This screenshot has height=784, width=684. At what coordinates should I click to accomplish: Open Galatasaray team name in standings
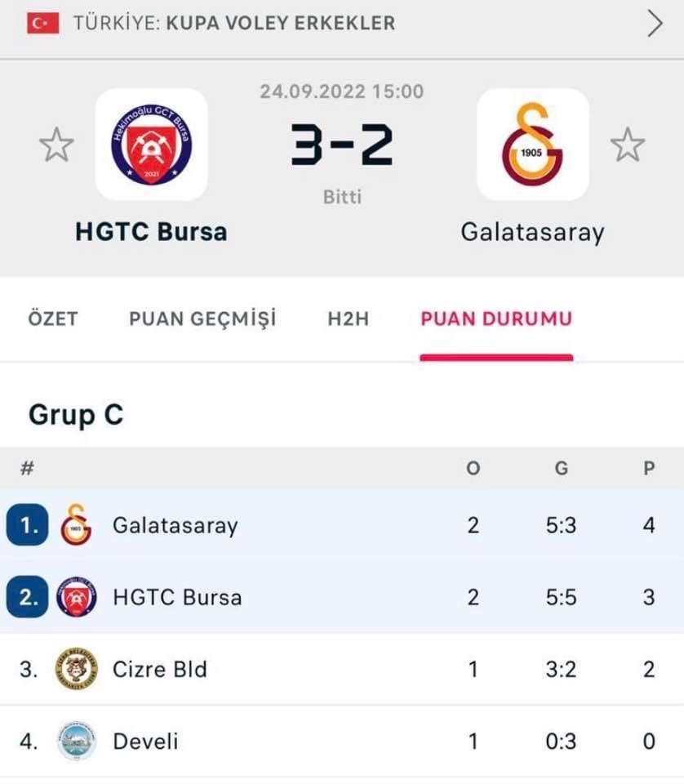click(175, 525)
